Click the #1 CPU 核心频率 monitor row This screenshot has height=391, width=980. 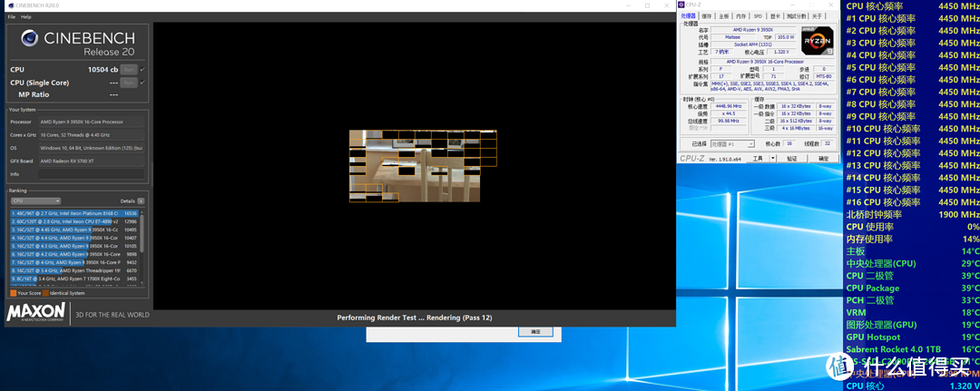pyautogui.click(x=913, y=18)
